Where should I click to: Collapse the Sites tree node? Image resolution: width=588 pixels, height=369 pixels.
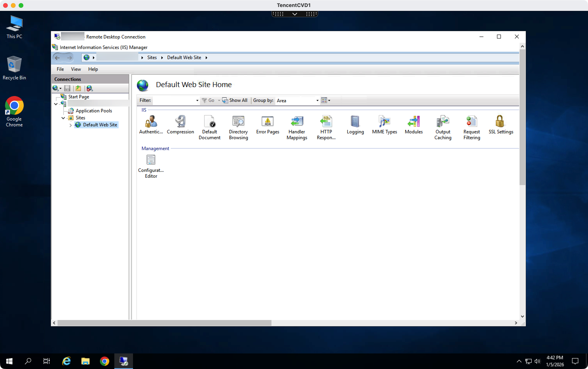(63, 118)
